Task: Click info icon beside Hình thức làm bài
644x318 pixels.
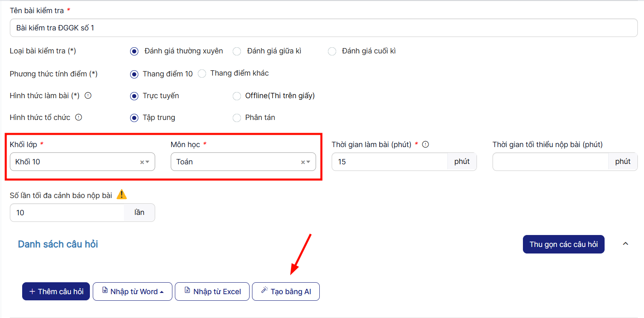Action: point(88,96)
